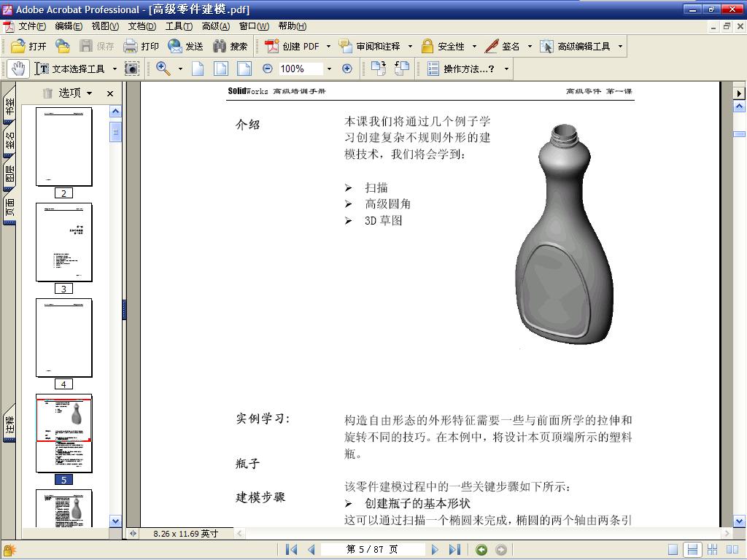Click the 打印 (Print) printer icon

[x=130, y=46]
